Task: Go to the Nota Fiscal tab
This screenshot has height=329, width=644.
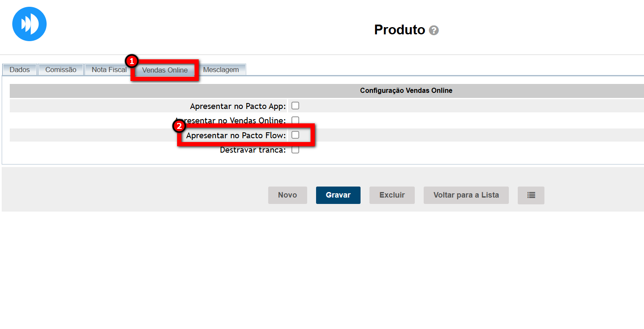Action: tap(108, 70)
